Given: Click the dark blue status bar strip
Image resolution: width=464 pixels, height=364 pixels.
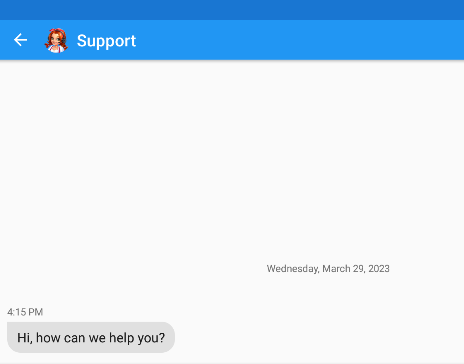Looking at the screenshot, I should pos(232,10).
